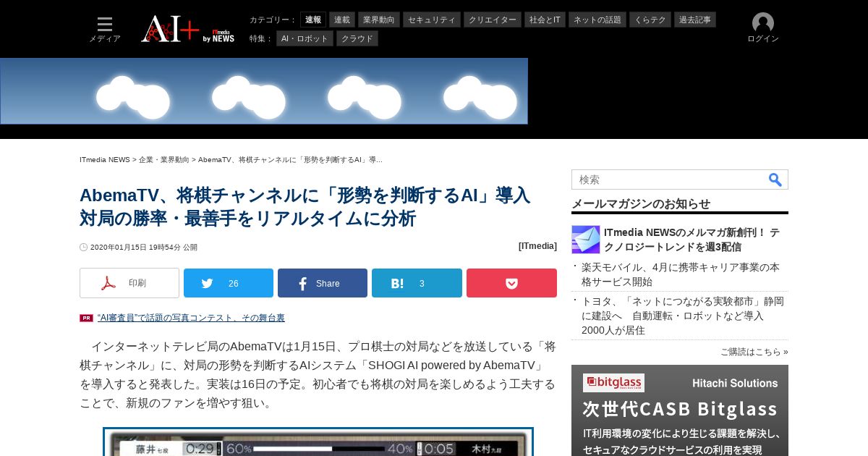The image size is (868, 456).
Task: Click the Hatena bookmark B! button
Action: click(x=417, y=283)
